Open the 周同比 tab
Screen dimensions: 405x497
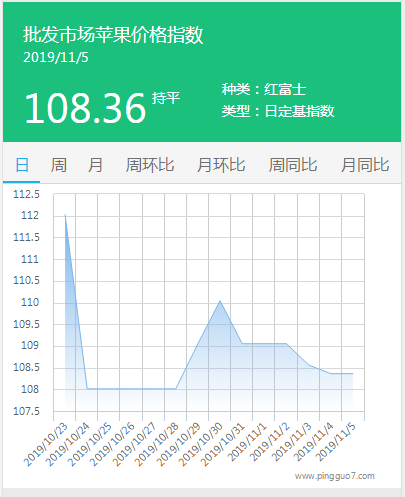click(x=293, y=165)
